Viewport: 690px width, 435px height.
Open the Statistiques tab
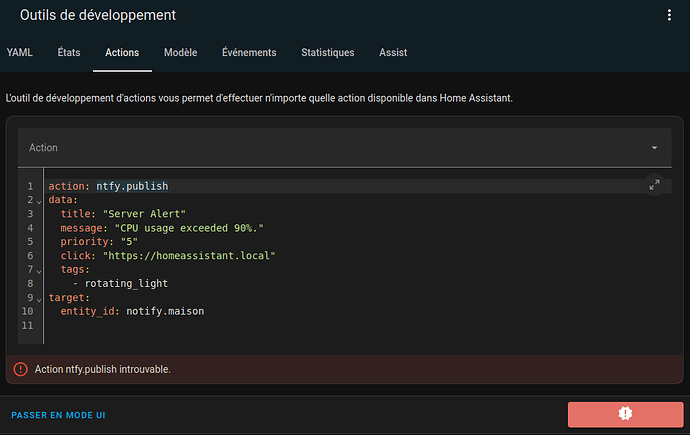coord(327,53)
